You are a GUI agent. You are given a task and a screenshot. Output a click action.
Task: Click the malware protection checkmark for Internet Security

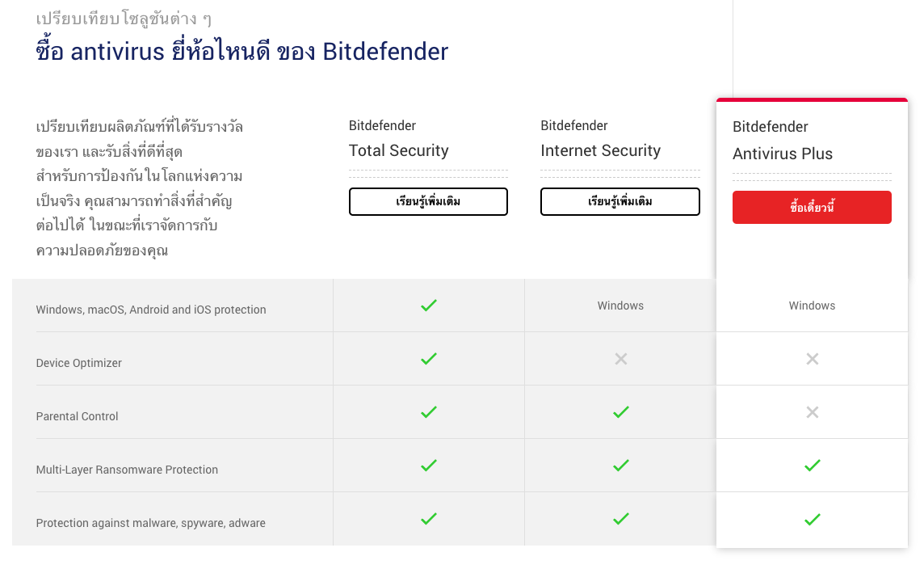(620, 520)
